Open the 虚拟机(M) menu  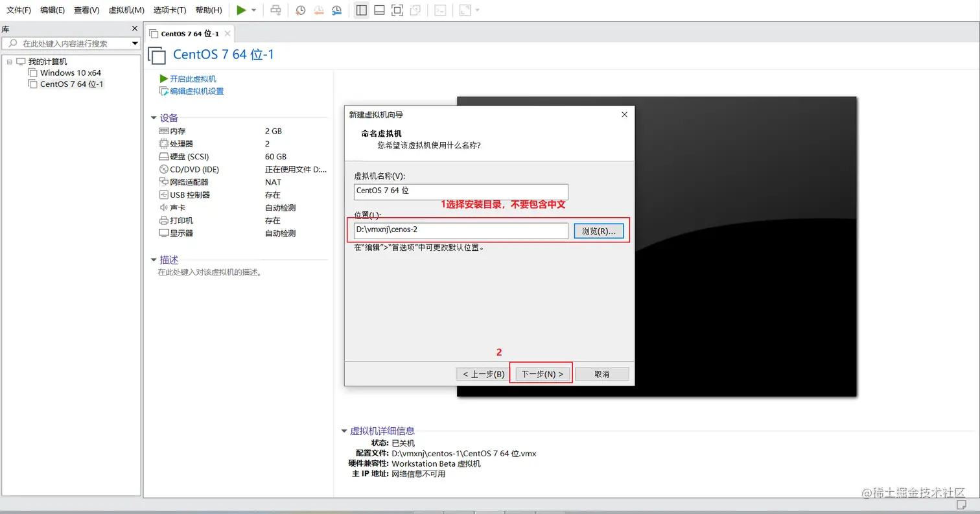pyautogui.click(x=126, y=10)
